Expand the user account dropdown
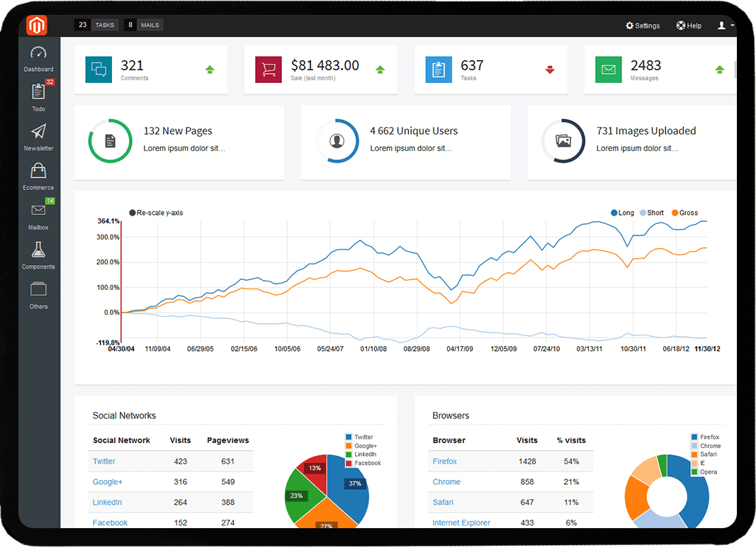The height and width of the screenshot is (548, 756). coord(726,26)
